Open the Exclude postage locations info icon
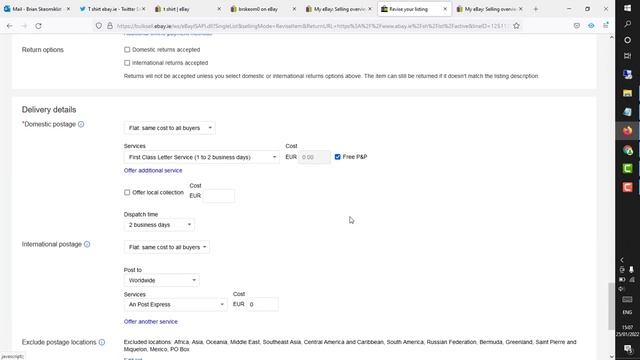640x360 pixels. (x=102, y=342)
